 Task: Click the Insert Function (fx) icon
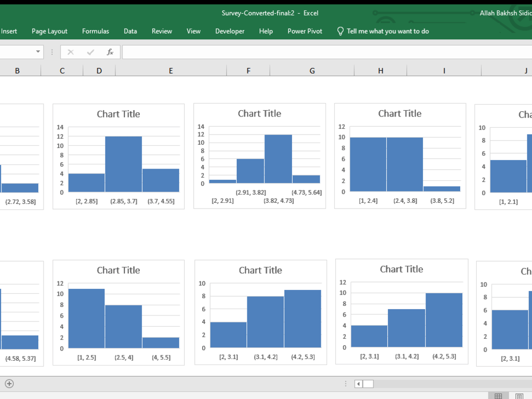[x=110, y=52]
